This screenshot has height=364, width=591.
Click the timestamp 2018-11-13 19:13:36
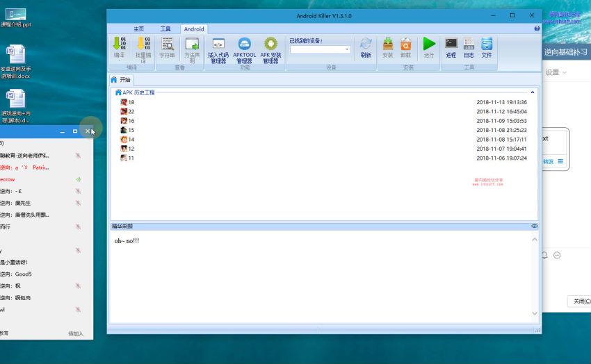click(x=501, y=102)
